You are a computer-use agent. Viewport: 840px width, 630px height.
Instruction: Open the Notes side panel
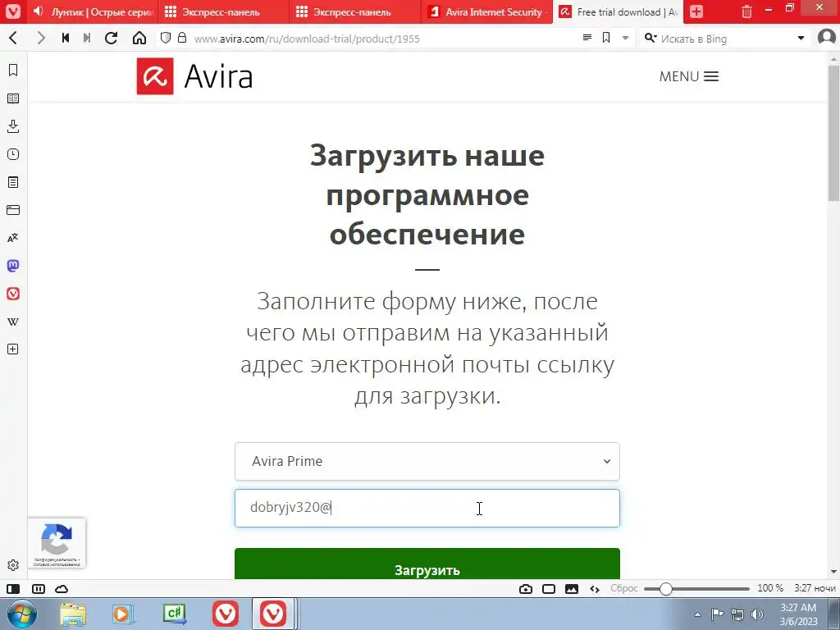[x=13, y=182]
